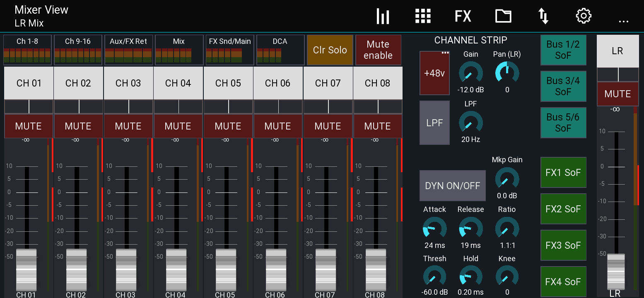Mute the CH 05 channel
Image resolution: width=644 pixels, height=298 pixels.
tap(228, 126)
